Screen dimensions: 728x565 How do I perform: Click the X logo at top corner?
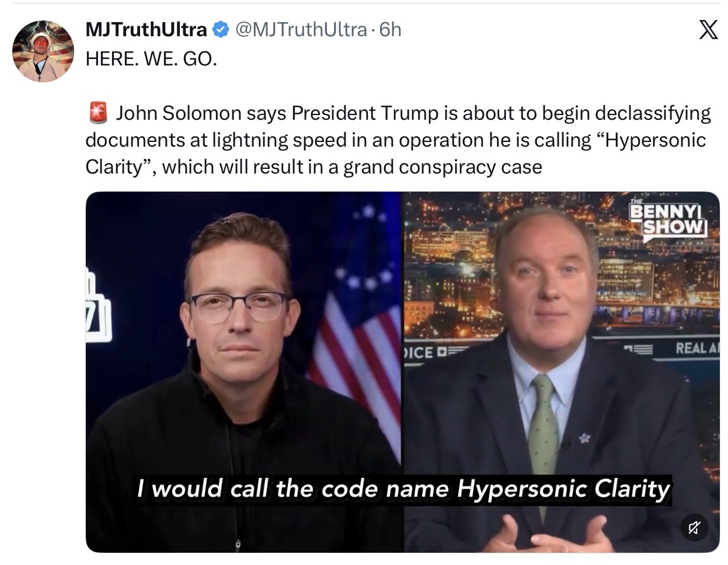(708, 30)
